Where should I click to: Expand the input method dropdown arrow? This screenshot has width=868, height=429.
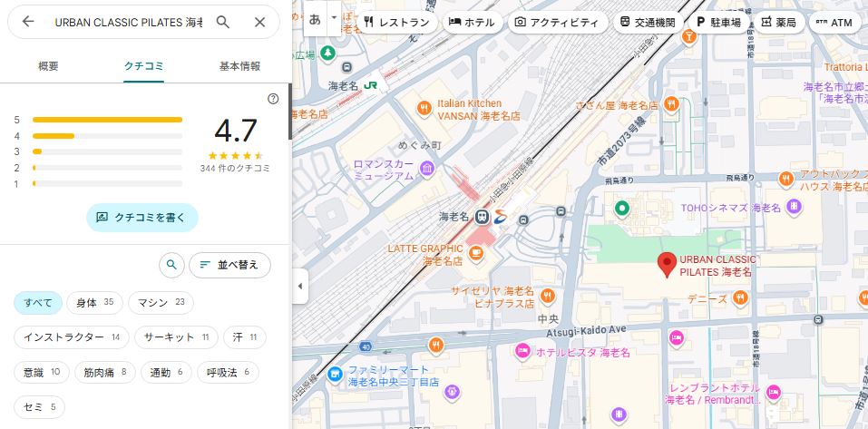(334, 18)
